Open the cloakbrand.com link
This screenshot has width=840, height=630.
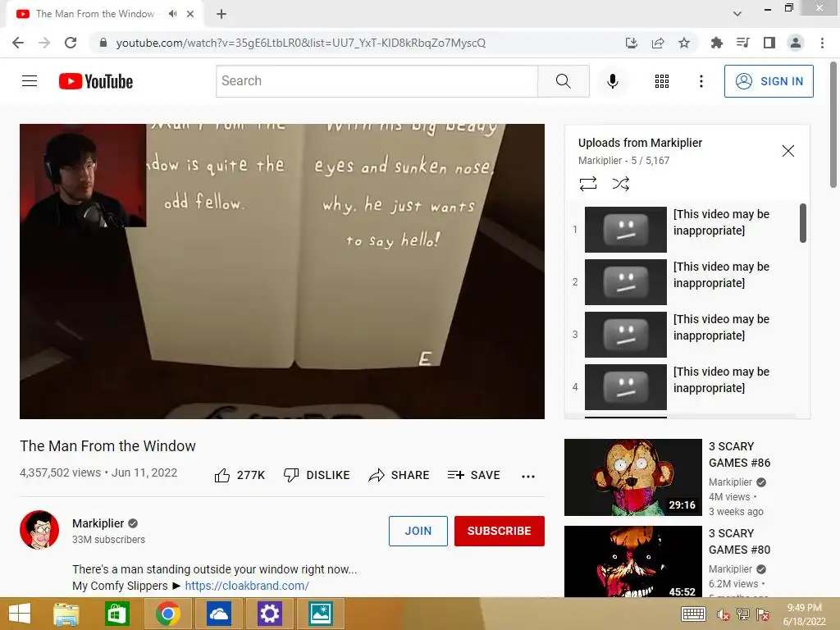click(246, 586)
